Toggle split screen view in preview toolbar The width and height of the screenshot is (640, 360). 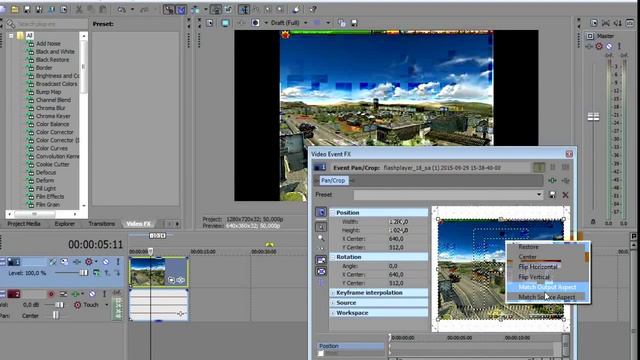point(256,23)
